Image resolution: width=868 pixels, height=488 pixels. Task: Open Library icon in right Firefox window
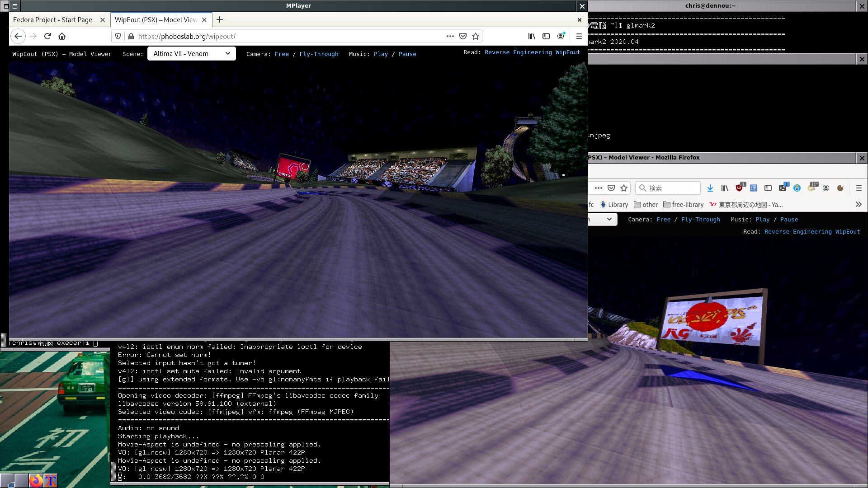(725, 188)
